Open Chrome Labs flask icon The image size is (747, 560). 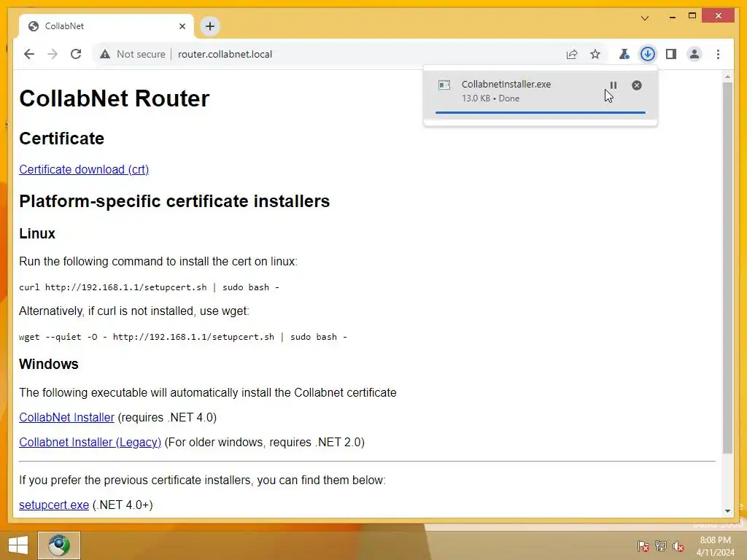(x=624, y=54)
